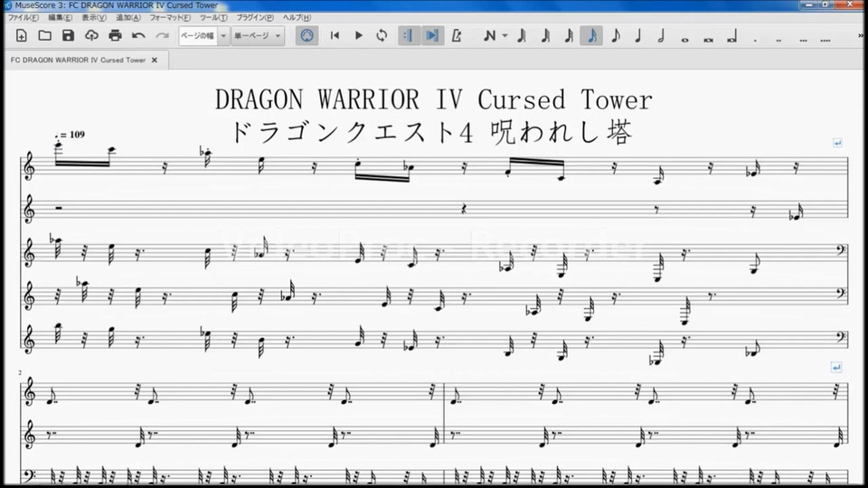This screenshot has height=488, width=868.
Task: Apply single augmentation dot
Action: (x=755, y=39)
